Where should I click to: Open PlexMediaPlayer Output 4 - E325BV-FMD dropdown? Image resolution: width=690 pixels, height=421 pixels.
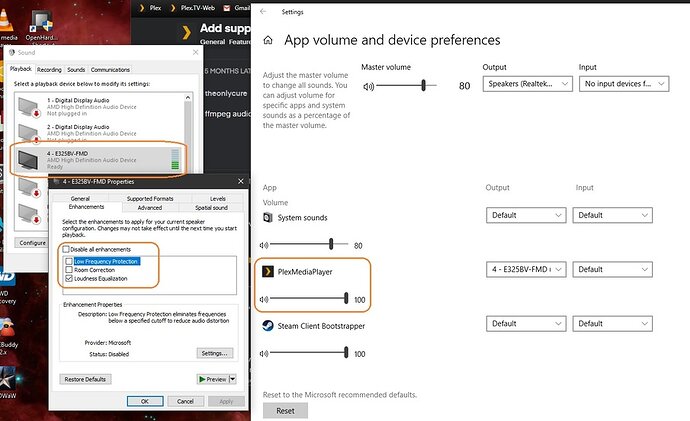coord(526,269)
